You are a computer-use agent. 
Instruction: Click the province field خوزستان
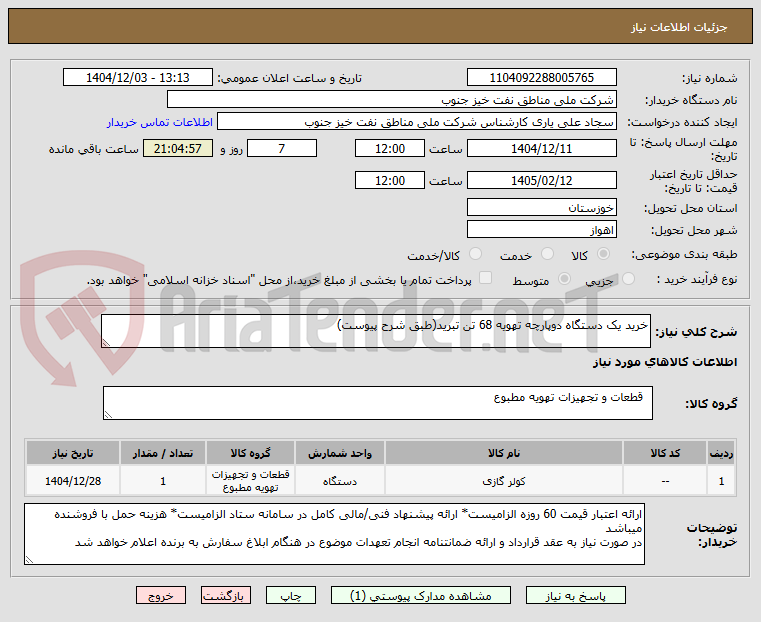click(x=542, y=208)
